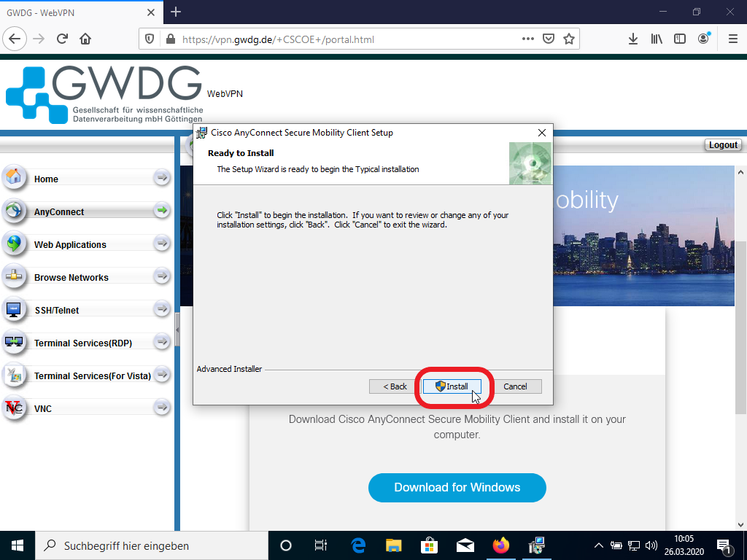Click the Browse Networks icon
The height and width of the screenshot is (560, 747).
tap(14, 276)
